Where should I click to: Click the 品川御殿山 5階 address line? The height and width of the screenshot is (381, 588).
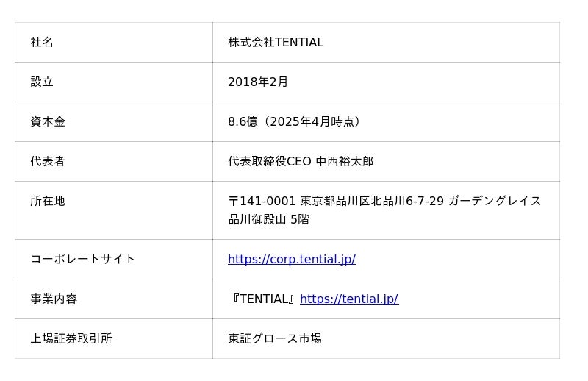coord(268,219)
